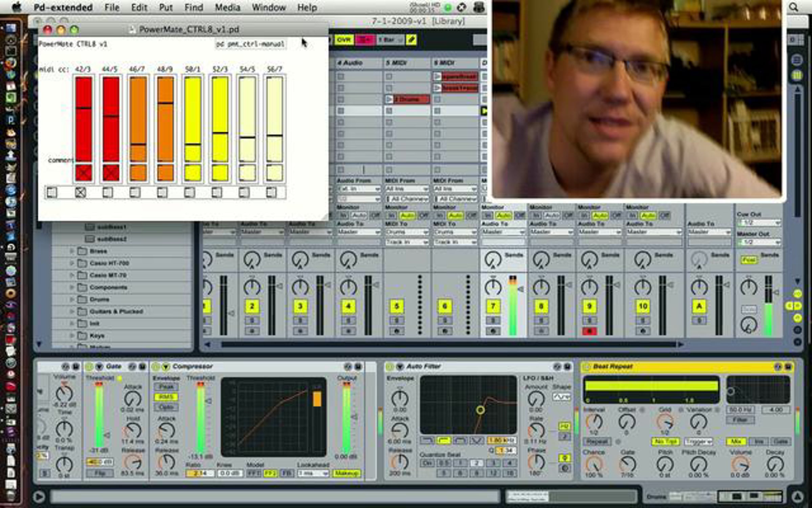Image resolution: width=812 pixels, height=508 pixels.
Task: Arm track 7 for recording
Action: tap(493, 331)
